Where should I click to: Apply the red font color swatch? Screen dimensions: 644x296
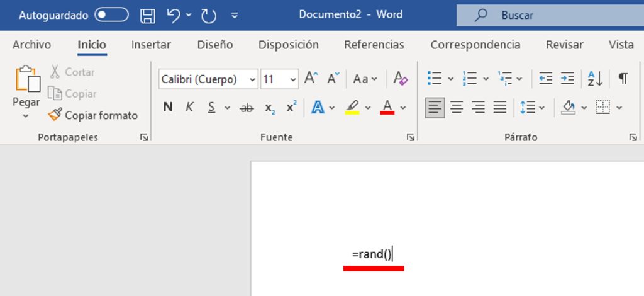click(x=387, y=108)
